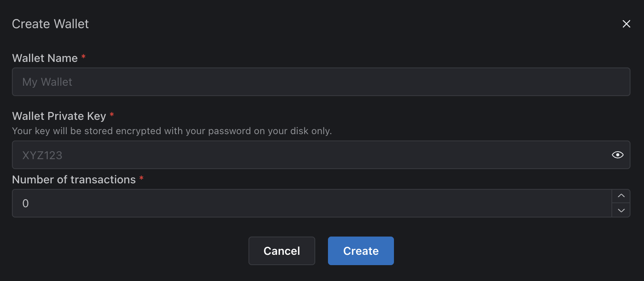Focus the Wallet Private Key input field

click(x=310, y=155)
